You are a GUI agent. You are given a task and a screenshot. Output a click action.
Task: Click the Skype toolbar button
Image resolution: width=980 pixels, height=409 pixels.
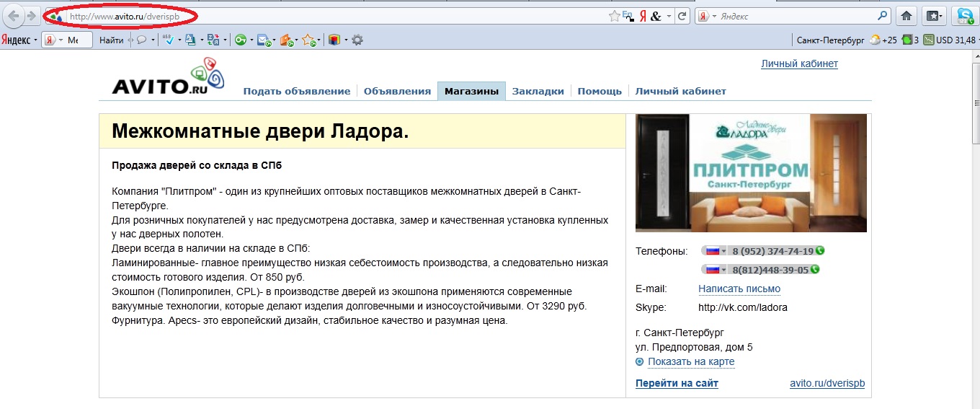tap(966, 16)
